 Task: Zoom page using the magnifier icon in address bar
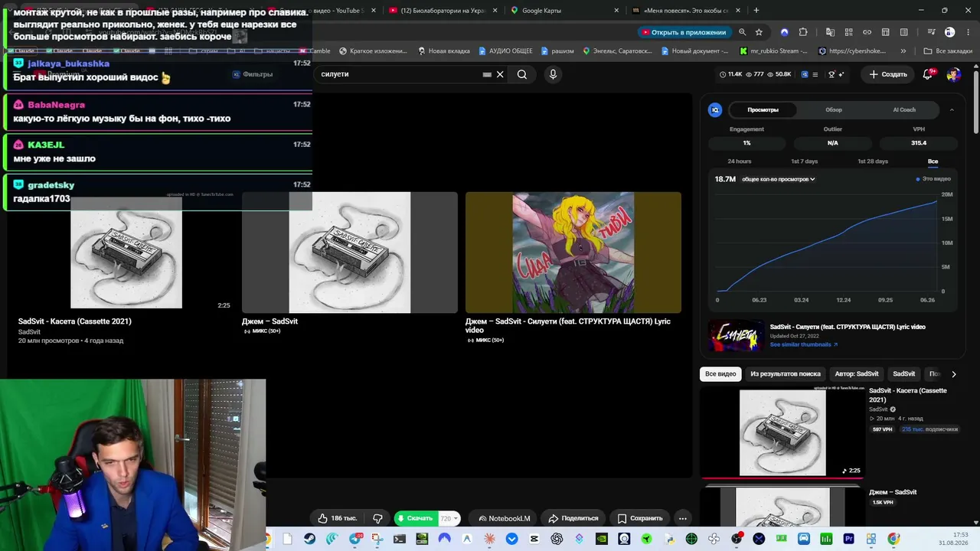click(742, 32)
